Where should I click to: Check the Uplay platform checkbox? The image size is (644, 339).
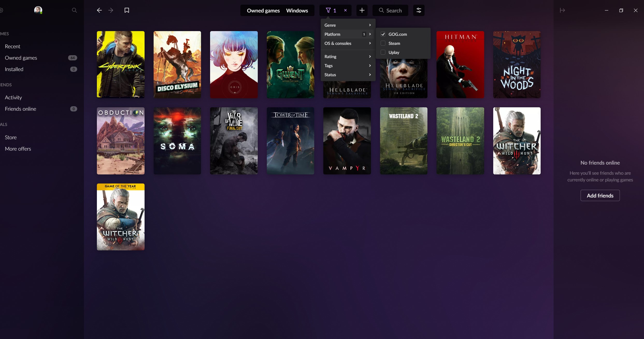[x=383, y=52]
